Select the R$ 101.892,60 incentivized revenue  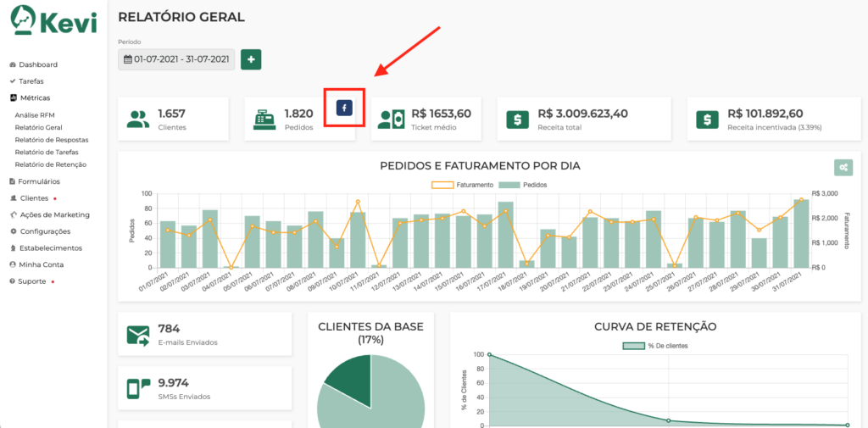765,114
